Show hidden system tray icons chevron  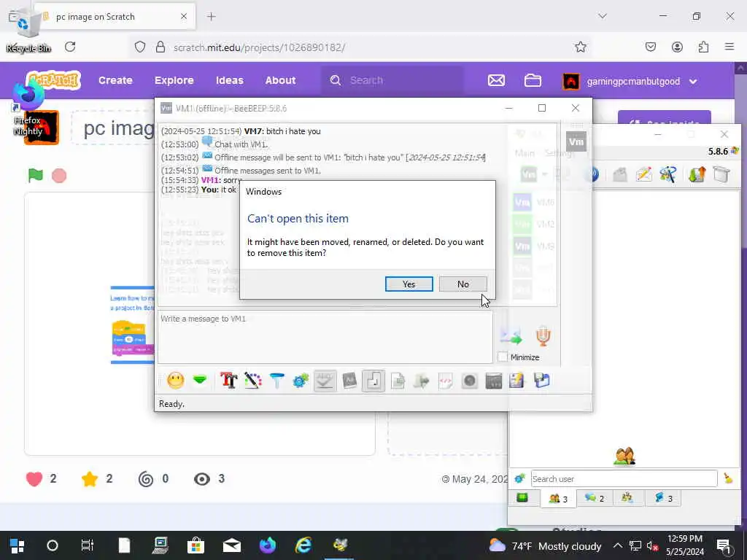pyautogui.click(x=617, y=545)
